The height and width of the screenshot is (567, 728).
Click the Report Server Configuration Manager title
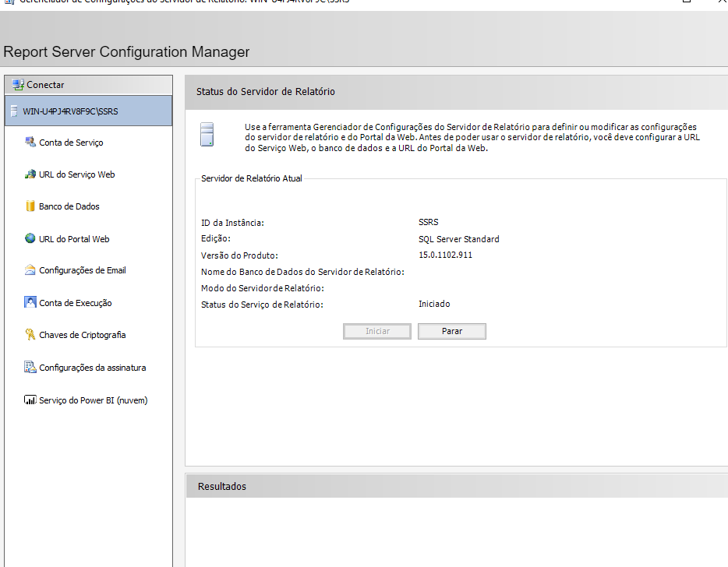pos(126,51)
